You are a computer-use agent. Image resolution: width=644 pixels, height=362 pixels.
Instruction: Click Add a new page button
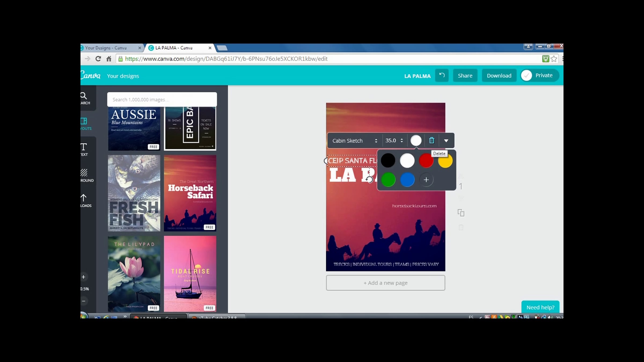(x=385, y=283)
